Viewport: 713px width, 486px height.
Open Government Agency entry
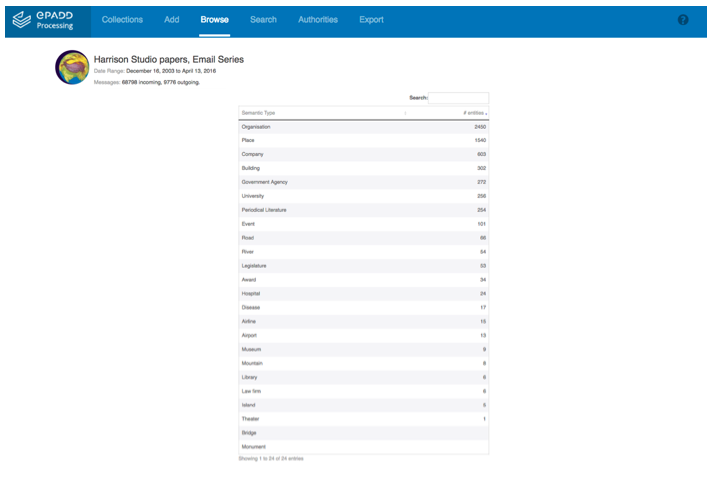[364, 182]
